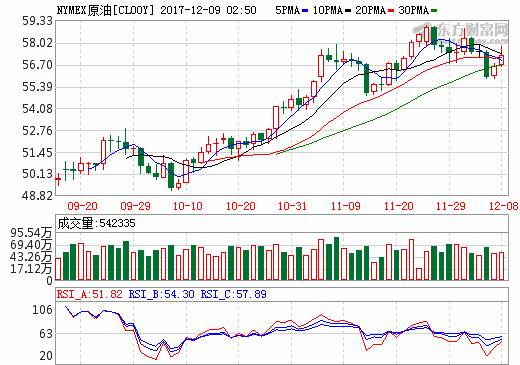Image resolution: width=520 pixels, height=365 pixels.
Task: Select the 11-29 date label
Action: pos(451,206)
